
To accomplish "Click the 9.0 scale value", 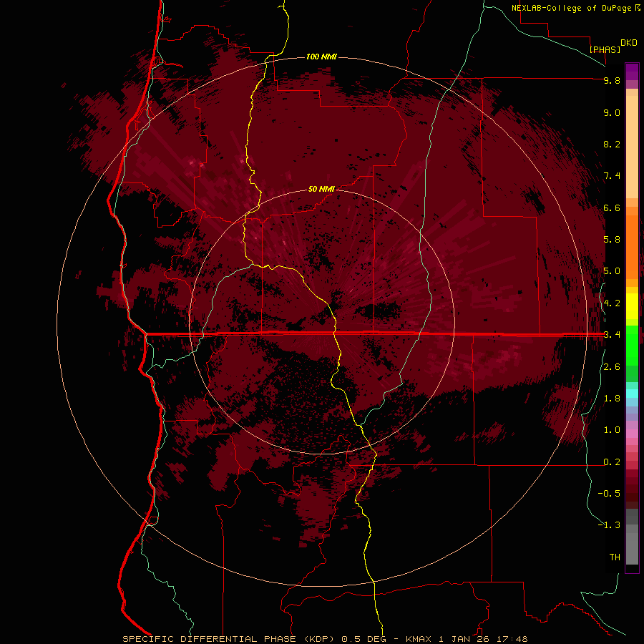I will coord(612,112).
